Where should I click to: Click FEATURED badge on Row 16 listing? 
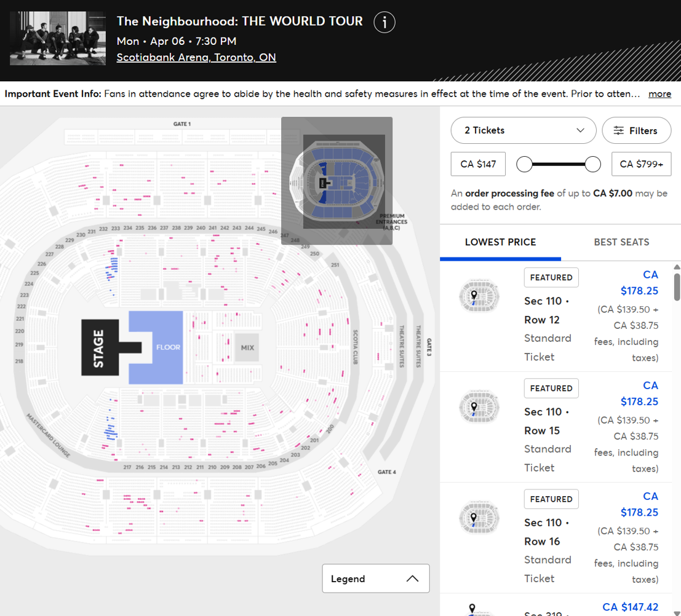[x=551, y=499]
